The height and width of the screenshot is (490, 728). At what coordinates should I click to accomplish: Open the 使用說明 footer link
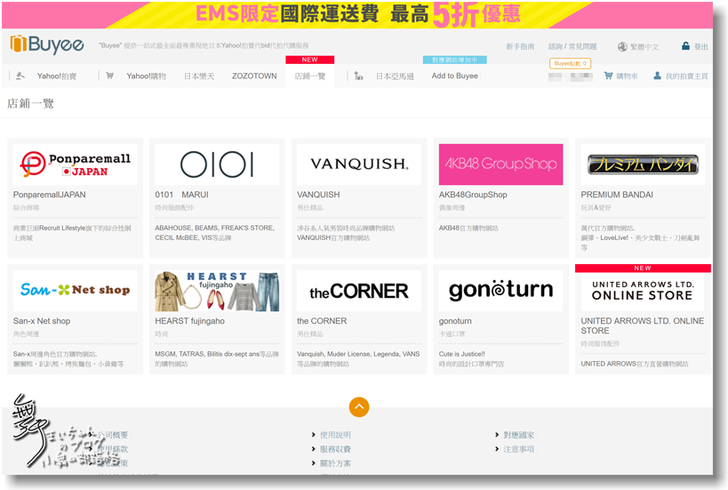[x=335, y=435]
